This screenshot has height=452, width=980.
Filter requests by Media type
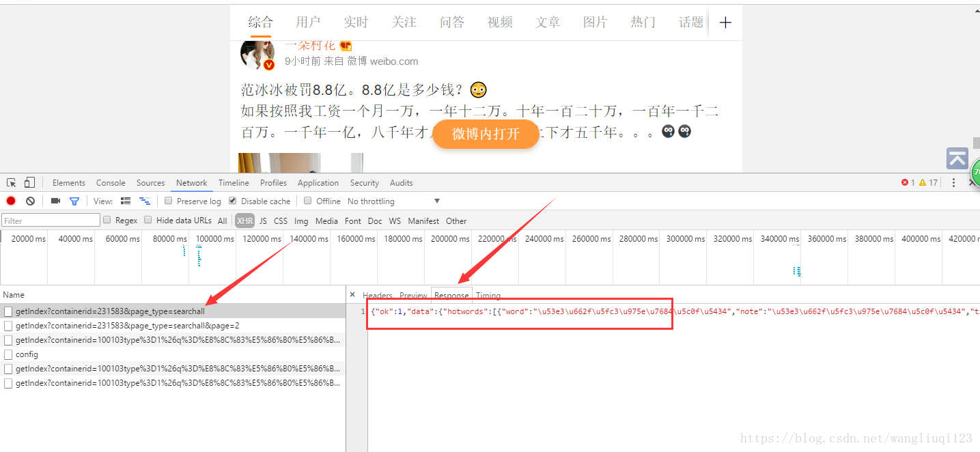[x=326, y=221]
